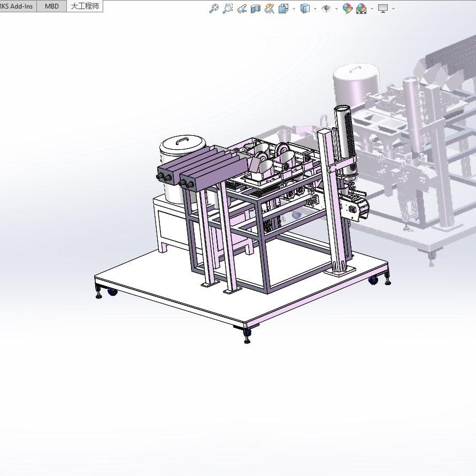The width and height of the screenshot is (476, 476).
Task: Click the Display Style icon
Action: pyautogui.click(x=305, y=9)
